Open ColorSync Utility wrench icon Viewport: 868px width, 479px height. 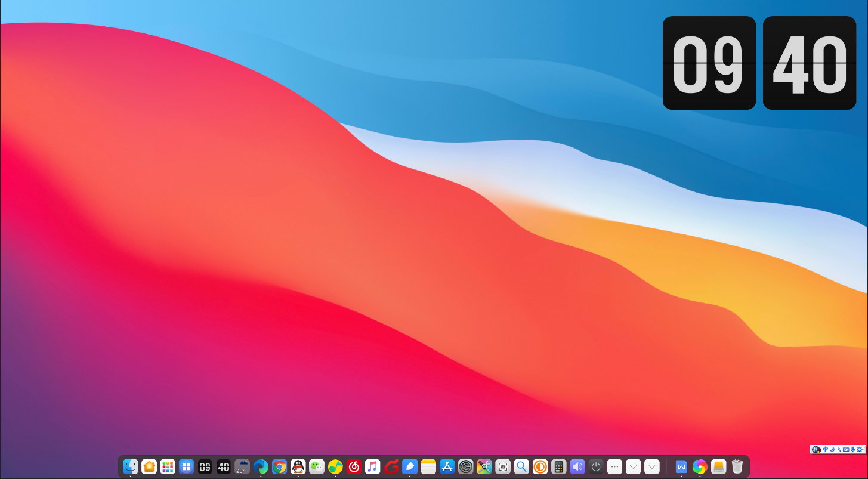(484, 466)
